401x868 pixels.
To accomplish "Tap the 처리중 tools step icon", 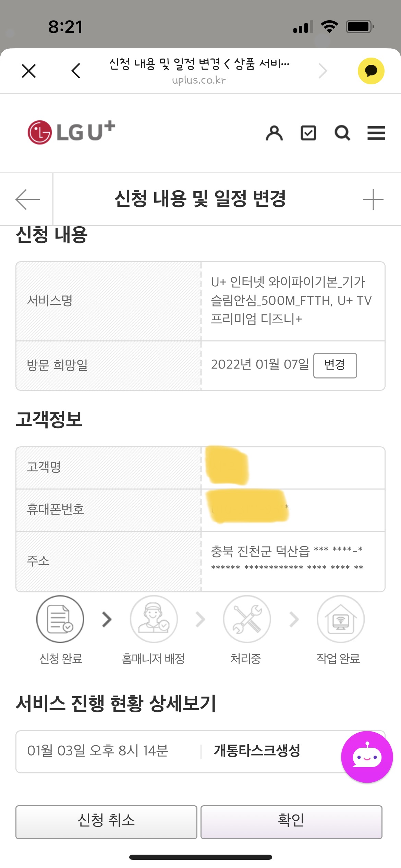I will coord(247,619).
